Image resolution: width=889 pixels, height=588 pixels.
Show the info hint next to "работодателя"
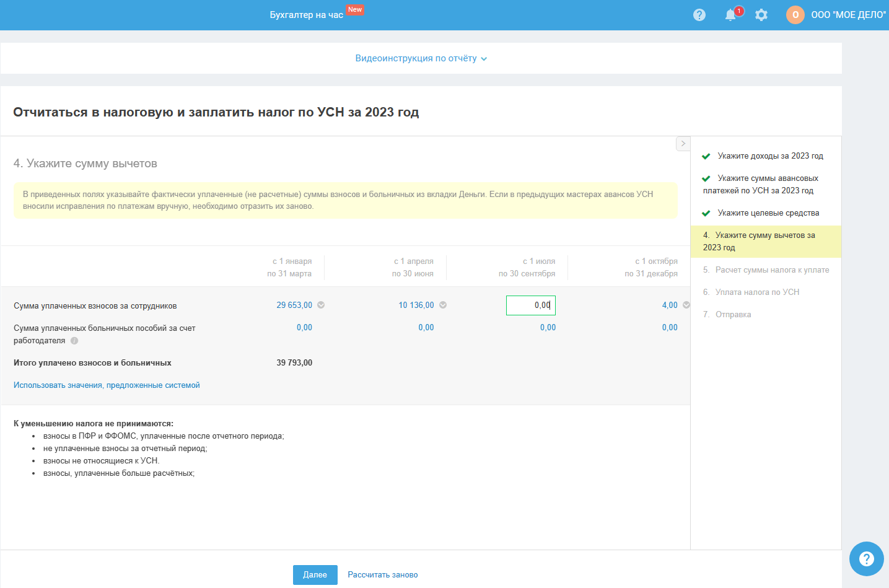tap(74, 341)
